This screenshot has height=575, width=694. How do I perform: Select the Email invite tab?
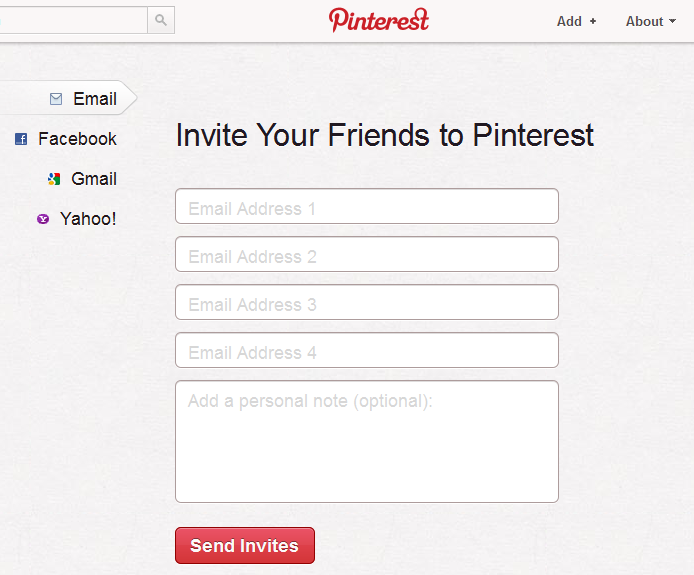(83, 98)
